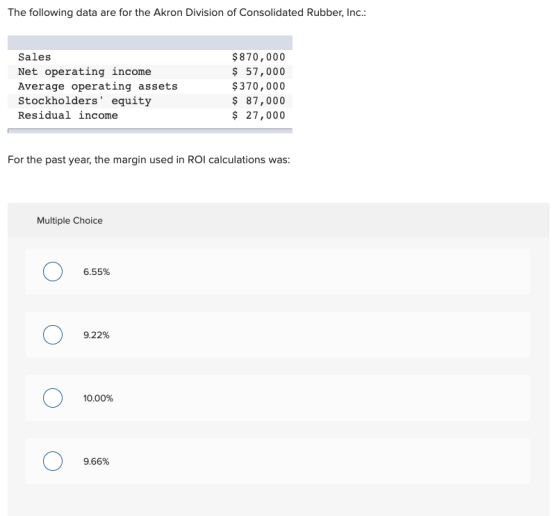Click the $870,000 sales value
Viewport: 560px width, 516px height.
(259, 57)
